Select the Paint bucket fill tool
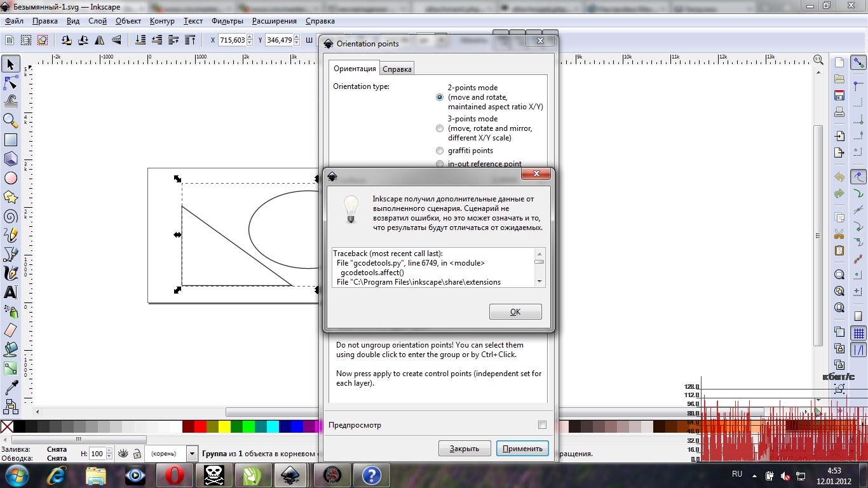868x488 pixels. point(11,349)
